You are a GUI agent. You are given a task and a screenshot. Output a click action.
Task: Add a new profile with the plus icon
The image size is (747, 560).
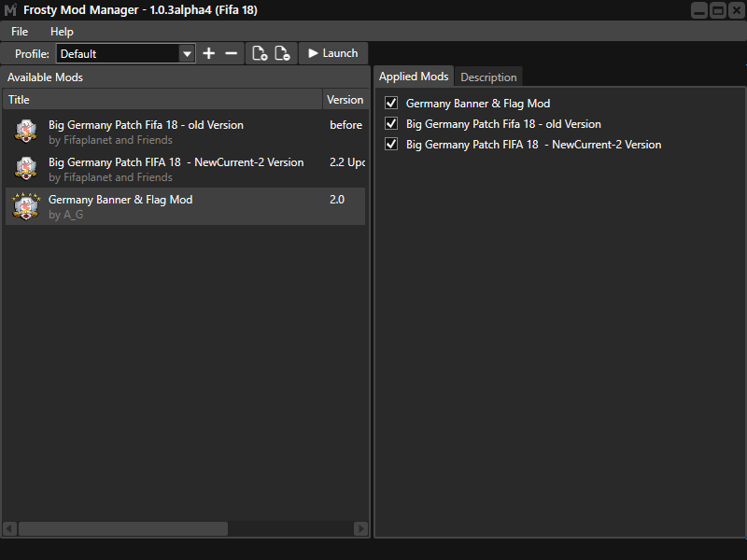coord(208,53)
